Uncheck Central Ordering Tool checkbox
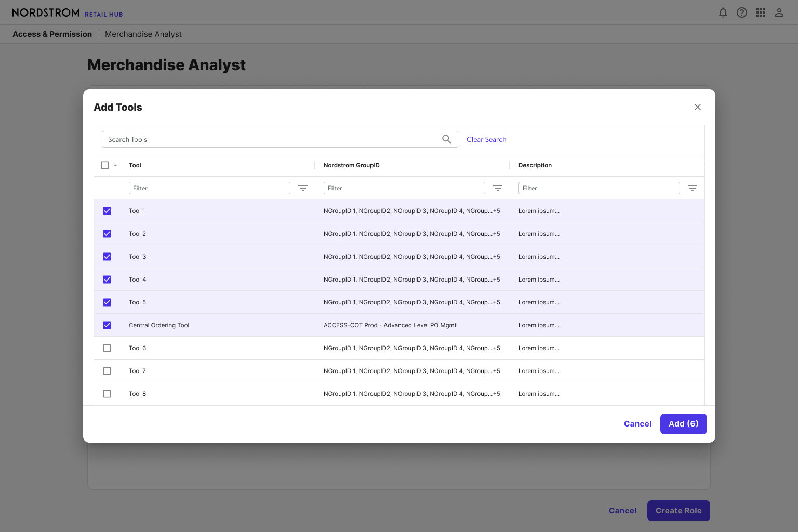The height and width of the screenshot is (532, 798). (x=107, y=325)
